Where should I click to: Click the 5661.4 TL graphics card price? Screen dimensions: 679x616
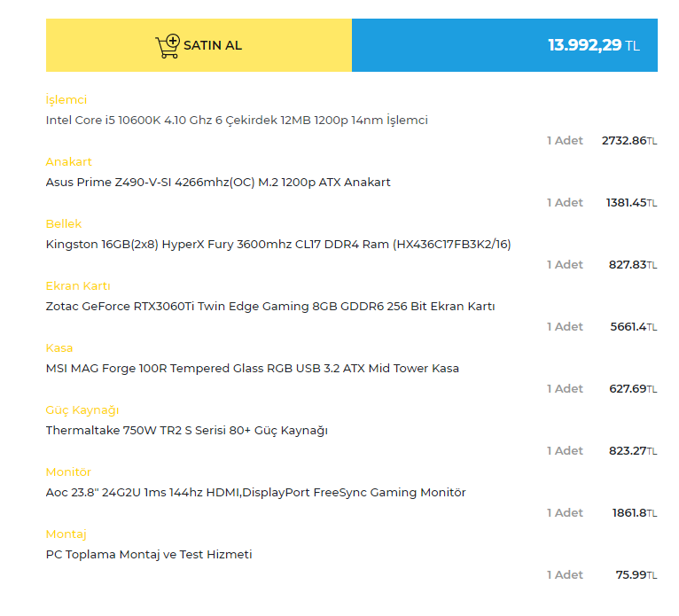point(633,327)
